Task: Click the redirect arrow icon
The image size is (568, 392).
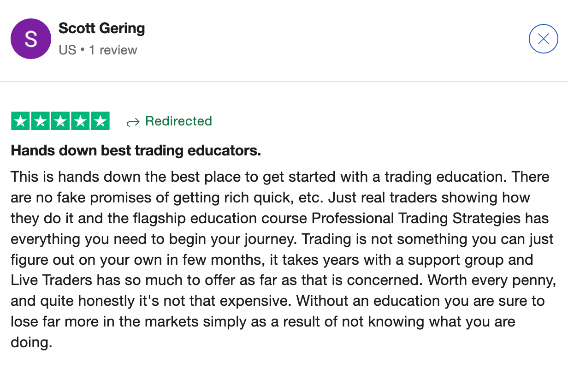Action: click(x=133, y=122)
